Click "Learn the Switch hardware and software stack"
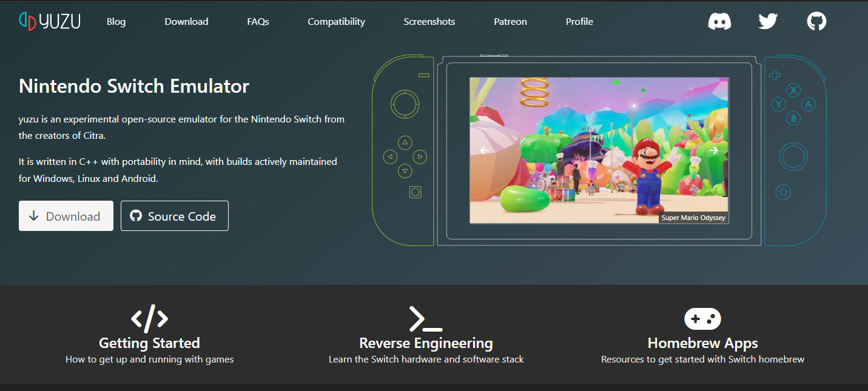Viewport: 868px width, 391px height. tap(426, 359)
